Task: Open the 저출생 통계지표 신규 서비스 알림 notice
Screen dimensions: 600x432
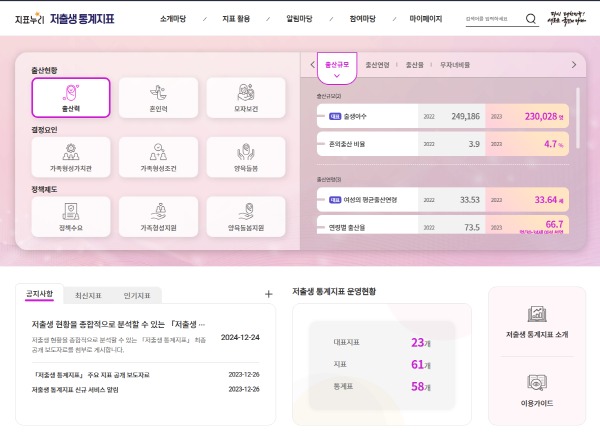Action: [75, 389]
